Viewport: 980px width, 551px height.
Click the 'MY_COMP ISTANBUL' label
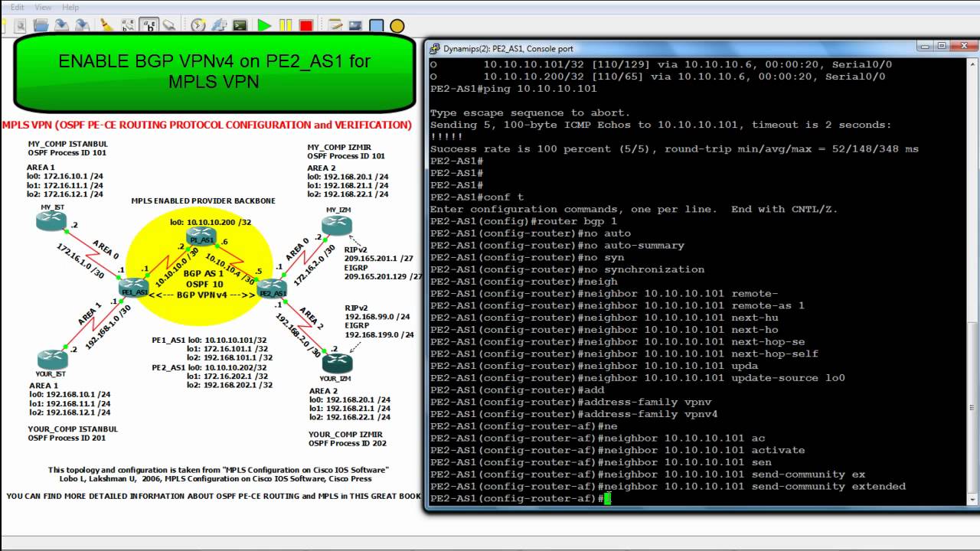click(x=68, y=144)
